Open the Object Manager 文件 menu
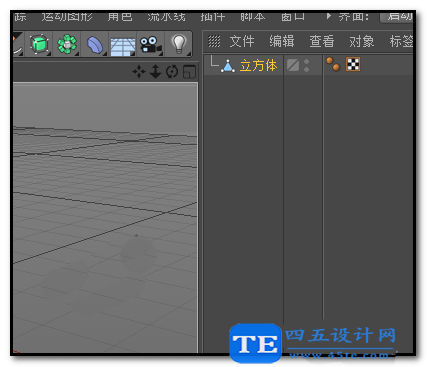This screenshot has height=367, width=427. 242,41
